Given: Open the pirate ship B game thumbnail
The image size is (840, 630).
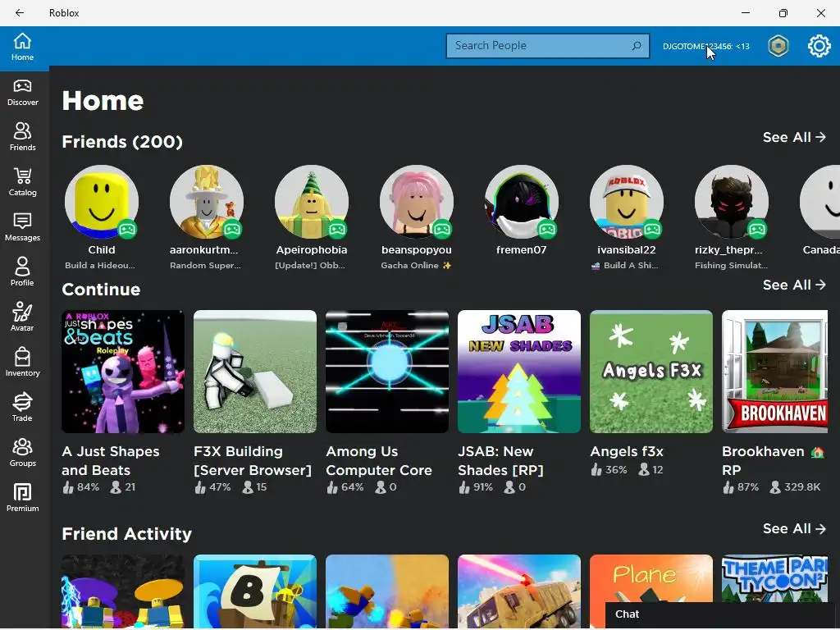Looking at the screenshot, I should pyautogui.click(x=255, y=591).
